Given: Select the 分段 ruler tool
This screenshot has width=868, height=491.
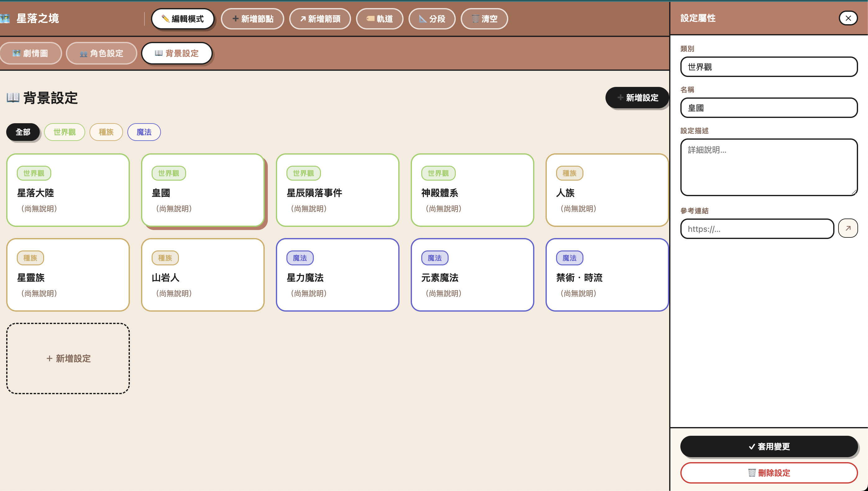Looking at the screenshot, I should 432,19.
